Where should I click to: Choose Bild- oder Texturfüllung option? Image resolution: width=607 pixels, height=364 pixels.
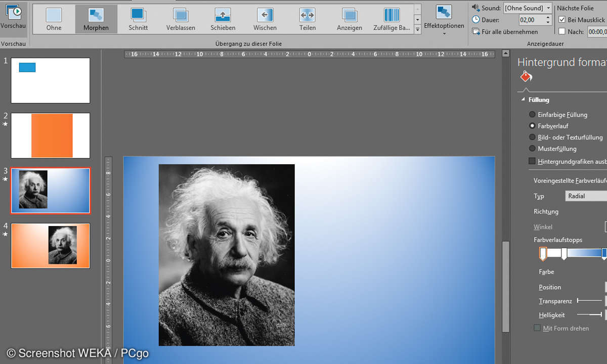pos(532,137)
